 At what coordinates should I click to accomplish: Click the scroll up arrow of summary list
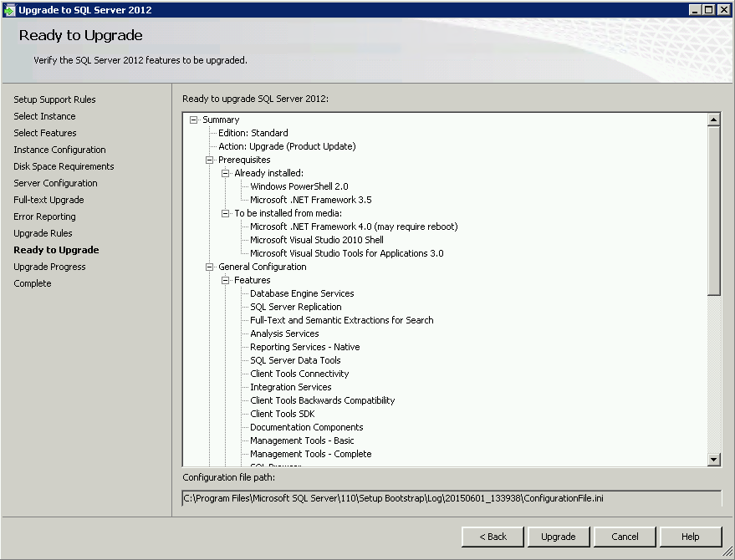(x=714, y=120)
